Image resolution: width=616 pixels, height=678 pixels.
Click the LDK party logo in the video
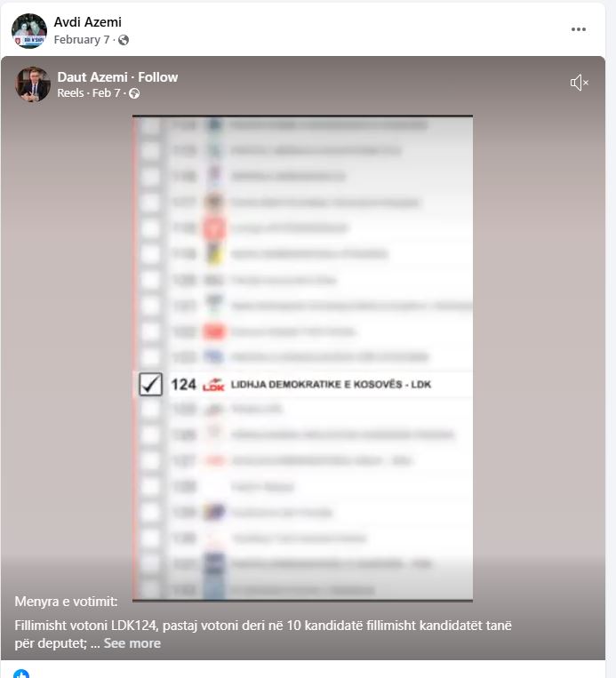[213, 385]
